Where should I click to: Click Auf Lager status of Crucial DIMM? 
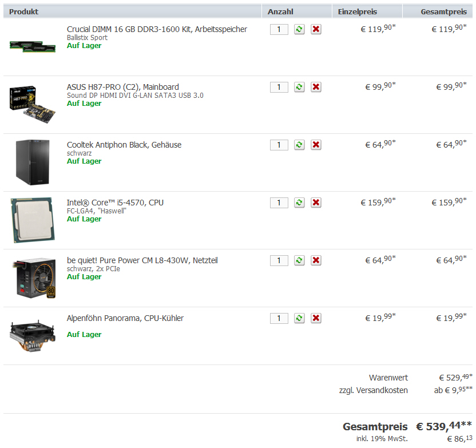click(84, 46)
